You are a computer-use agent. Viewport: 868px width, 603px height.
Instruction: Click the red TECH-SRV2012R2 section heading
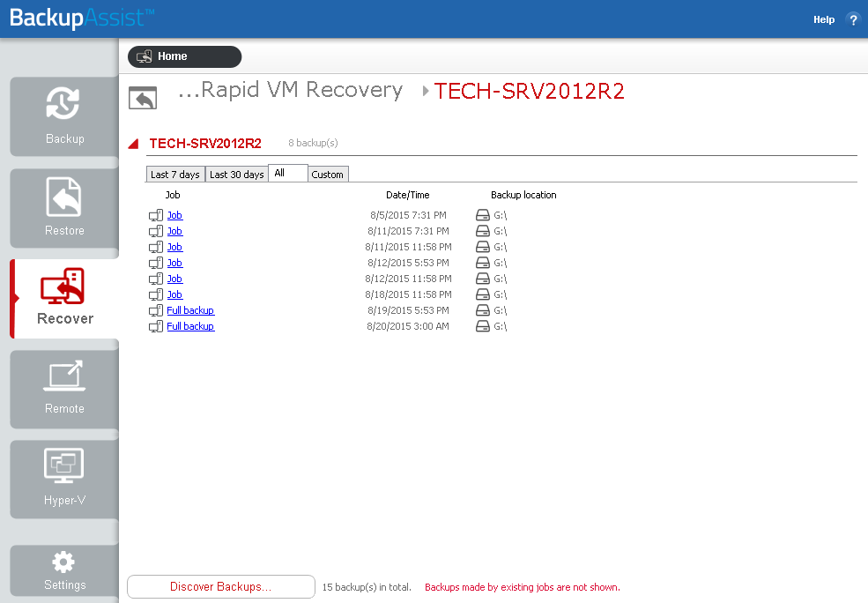tap(205, 144)
